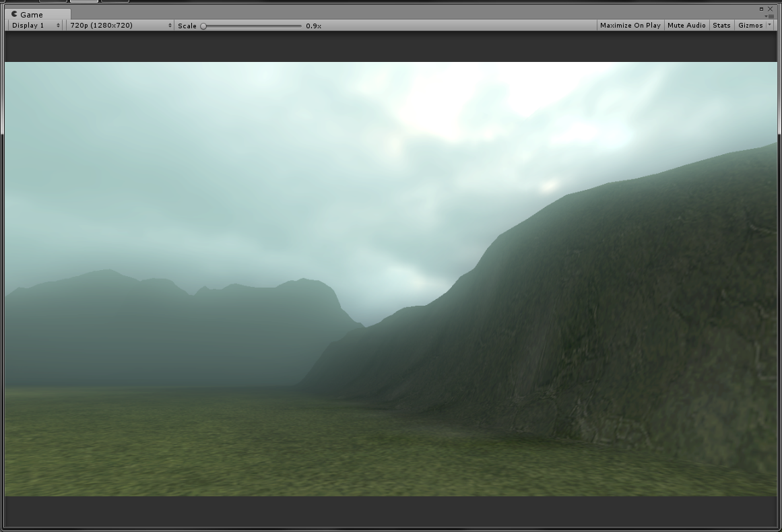Screen dimensions: 782x532
Task: Toggle Gizmos in Game view
Action: coord(750,26)
